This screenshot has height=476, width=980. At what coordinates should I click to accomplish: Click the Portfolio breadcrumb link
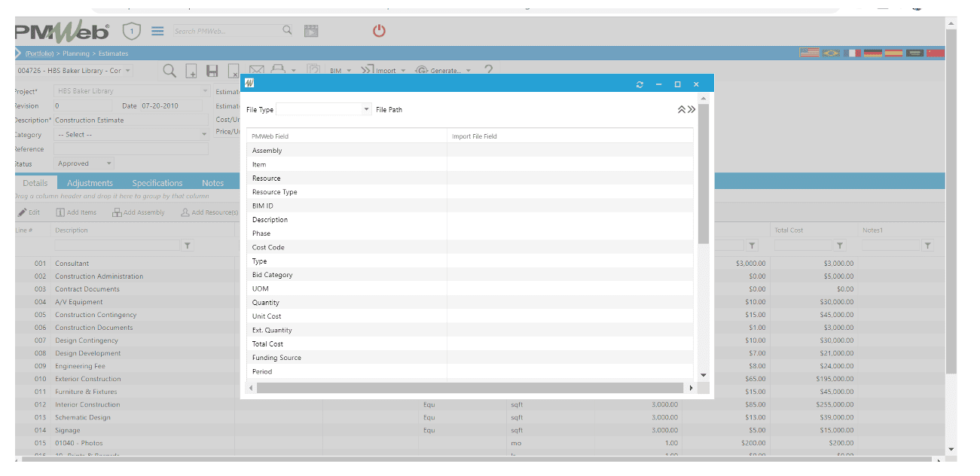(39, 53)
